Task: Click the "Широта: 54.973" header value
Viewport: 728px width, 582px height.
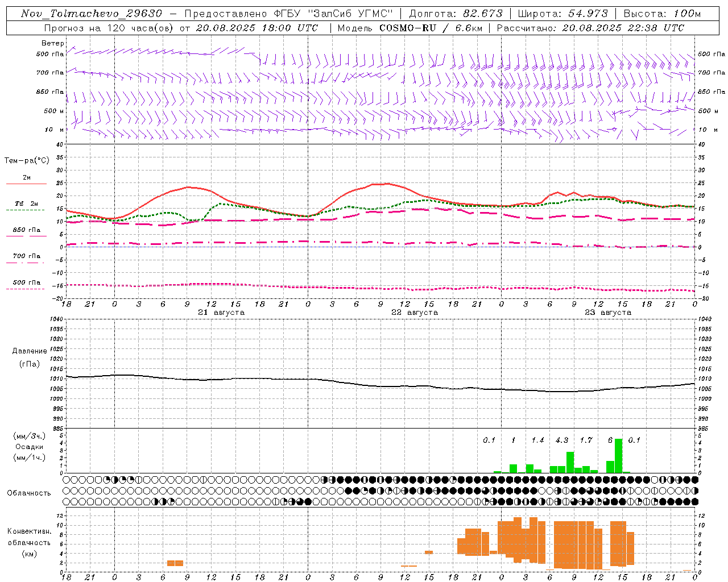Action: (562, 14)
